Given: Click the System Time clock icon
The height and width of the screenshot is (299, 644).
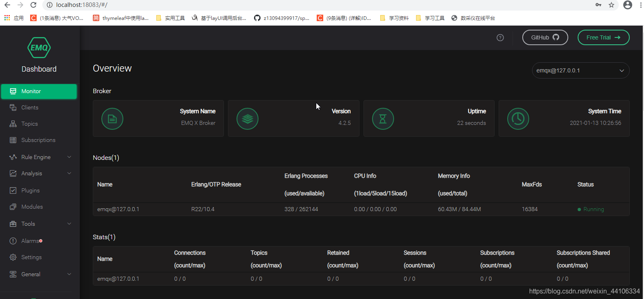Looking at the screenshot, I should coord(518,119).
